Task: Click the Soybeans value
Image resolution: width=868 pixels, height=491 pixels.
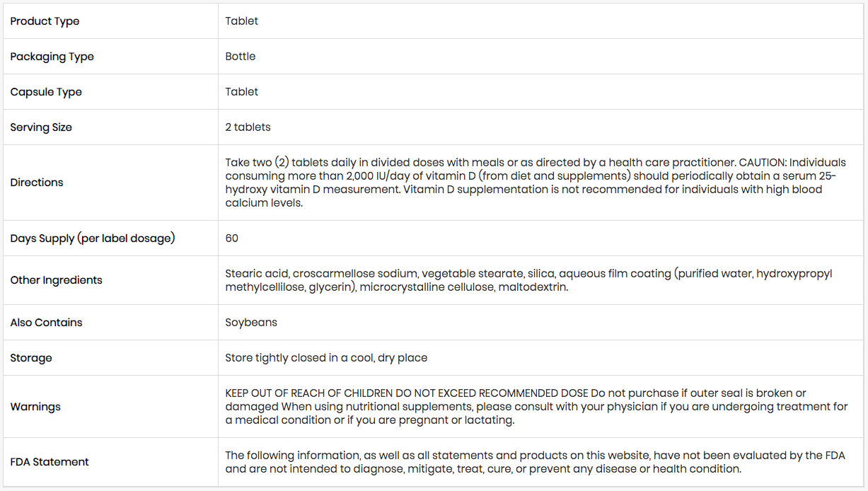Action: pyautogui.click(x=251, y=323)
